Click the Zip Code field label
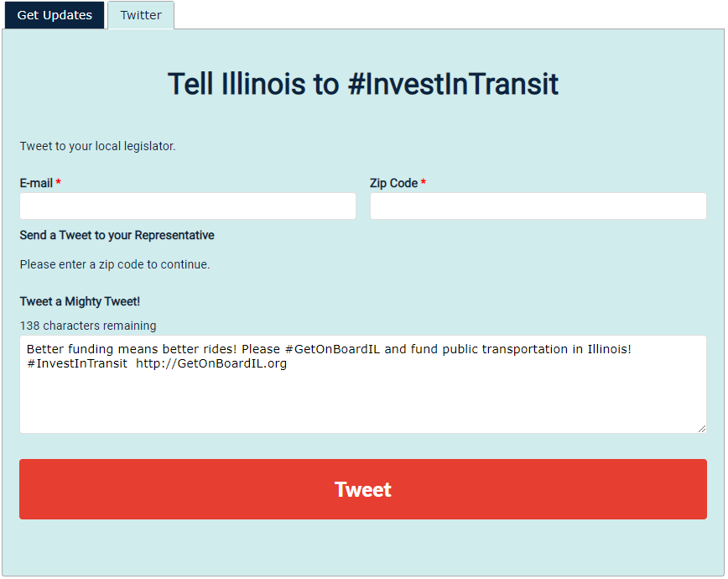Image resolution: width=728 pixels, height=579 pixels. coord(393,183)
